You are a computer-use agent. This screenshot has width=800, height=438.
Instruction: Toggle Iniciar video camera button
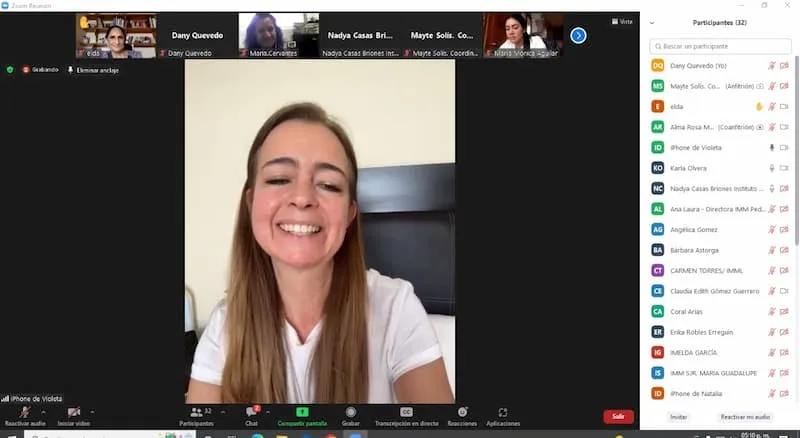[73, 412]
